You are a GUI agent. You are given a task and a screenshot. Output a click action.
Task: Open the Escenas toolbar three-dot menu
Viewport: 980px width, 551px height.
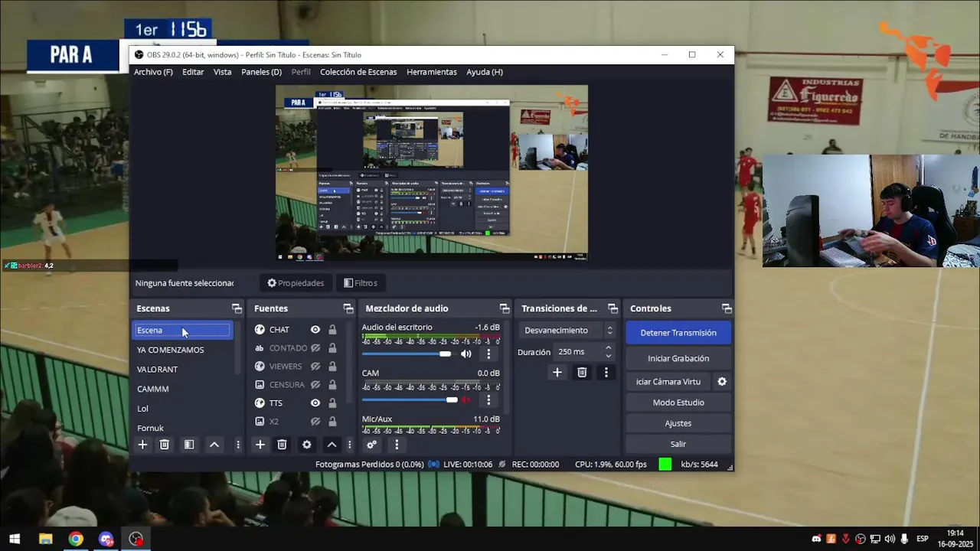[x=237, y=445]
